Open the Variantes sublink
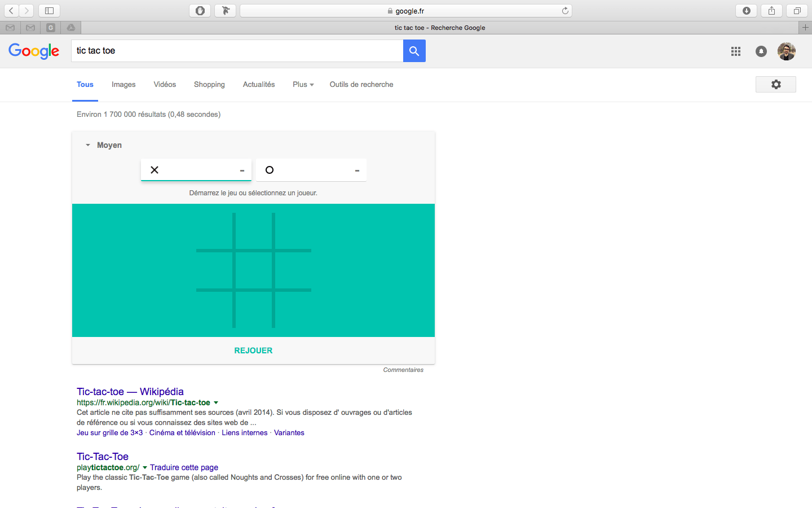Screen dimensions: 812x508 click(289, 433)
